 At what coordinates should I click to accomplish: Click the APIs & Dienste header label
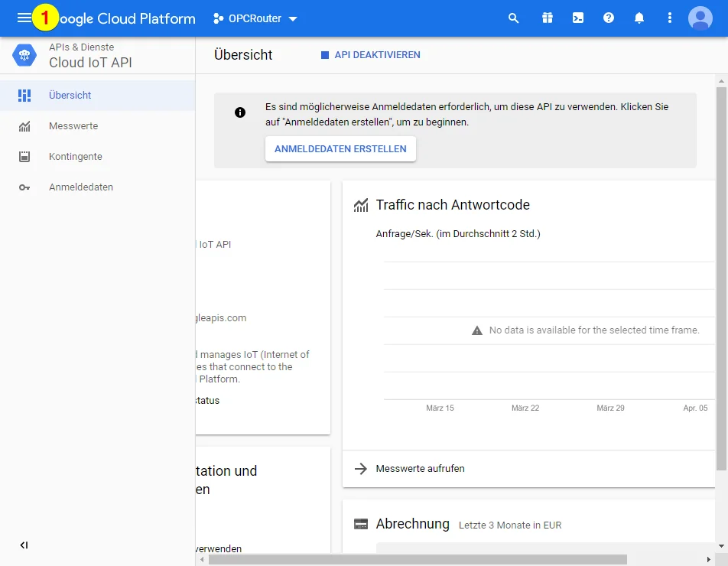tap(81, 47)
